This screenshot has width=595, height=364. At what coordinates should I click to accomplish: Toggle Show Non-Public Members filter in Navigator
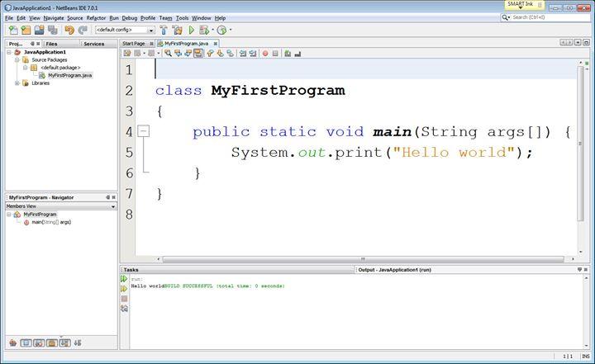[x=51, y=343]
